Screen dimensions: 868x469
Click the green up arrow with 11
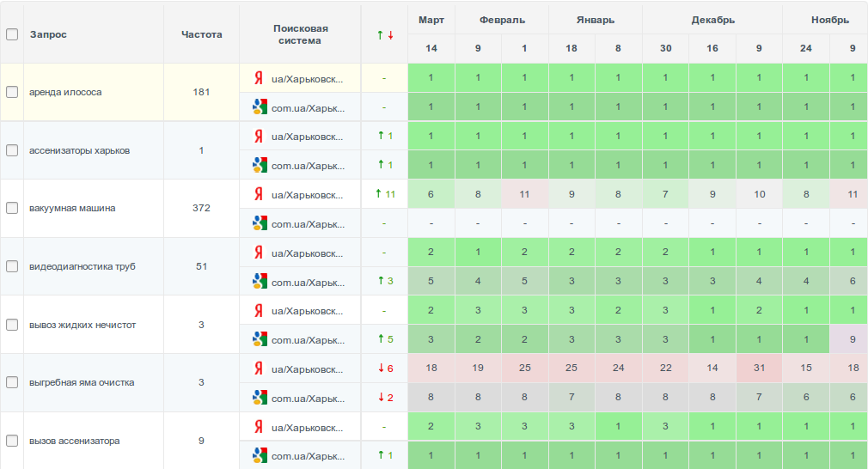[384, 194]
